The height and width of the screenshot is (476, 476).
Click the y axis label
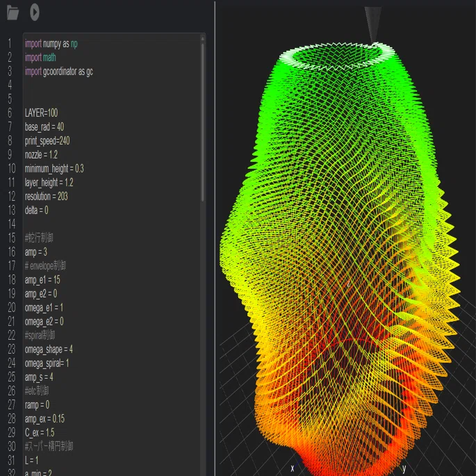(x=404, y=468)
